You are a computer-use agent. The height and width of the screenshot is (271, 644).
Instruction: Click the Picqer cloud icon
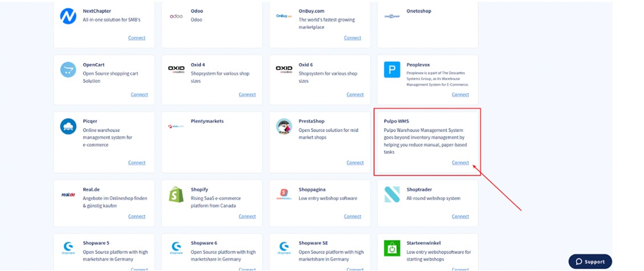point(68,126)
